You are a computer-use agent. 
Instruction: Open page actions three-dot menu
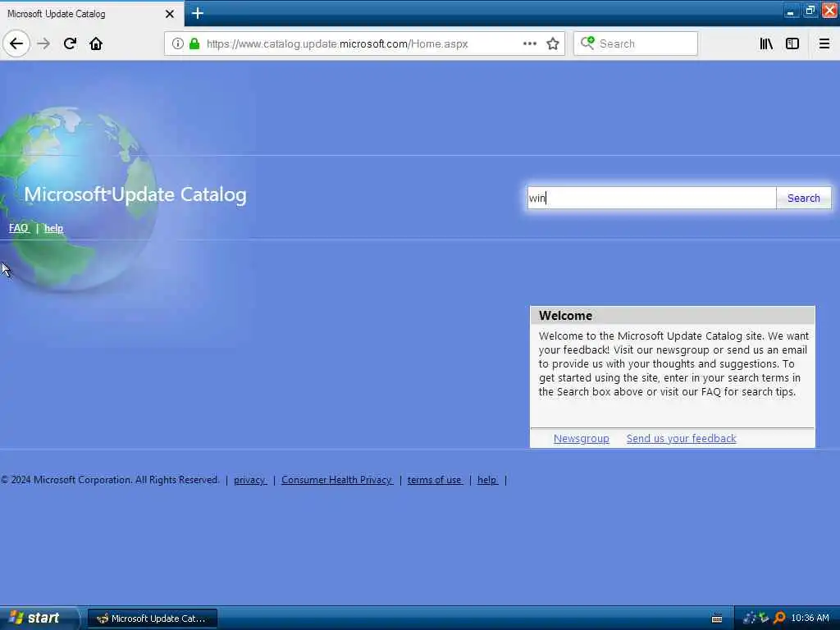pos(529,43)
